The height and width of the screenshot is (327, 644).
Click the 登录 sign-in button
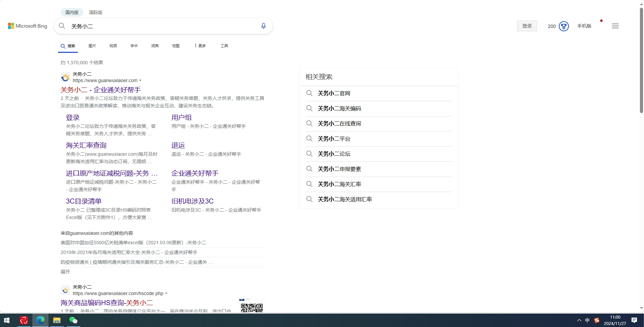click(527, 26)
